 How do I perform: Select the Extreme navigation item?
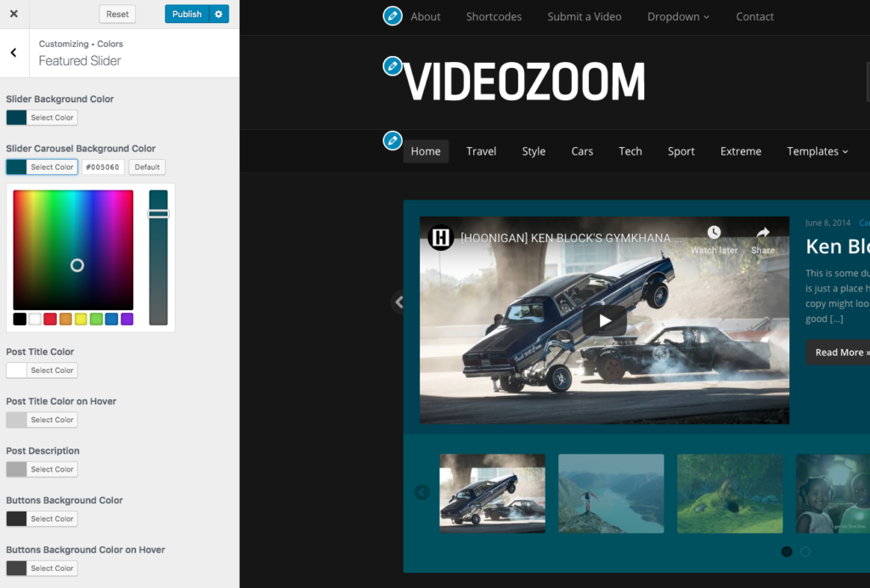(x=741, y=151)
